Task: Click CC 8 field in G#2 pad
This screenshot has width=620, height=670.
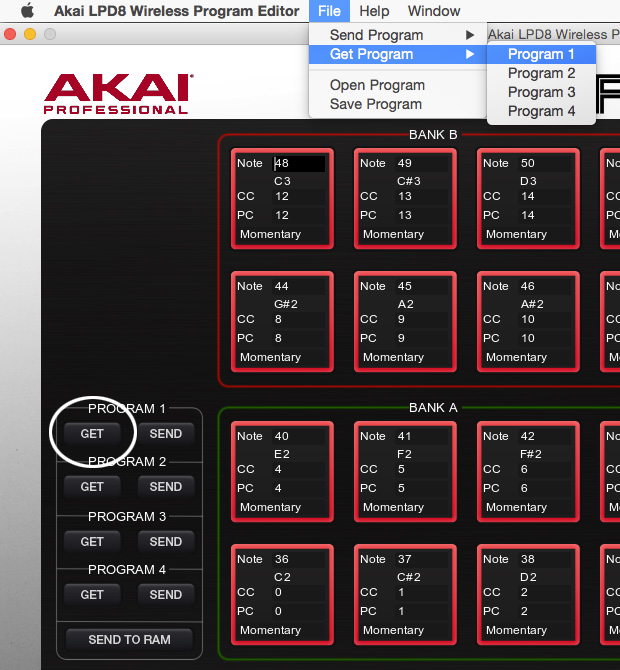Action: click(x=299, y=319)
